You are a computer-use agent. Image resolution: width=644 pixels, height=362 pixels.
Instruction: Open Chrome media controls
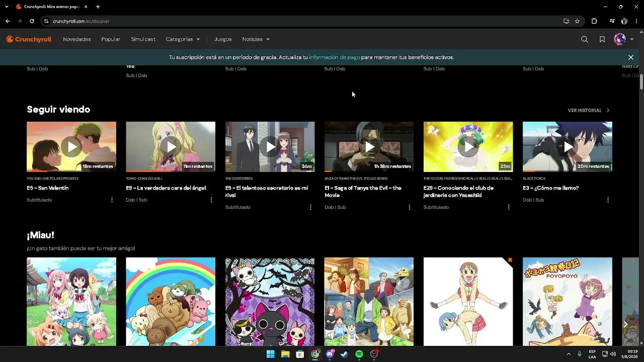(612, 21)
